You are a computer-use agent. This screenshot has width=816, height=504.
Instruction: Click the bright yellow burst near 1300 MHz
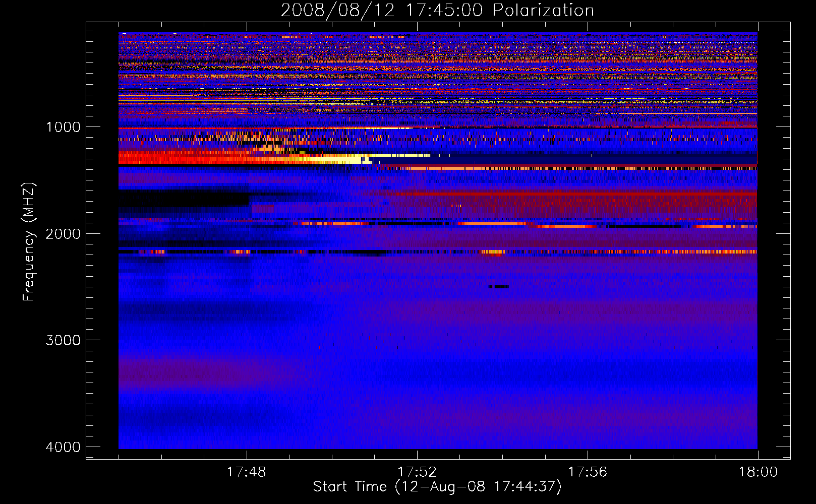(x=335, y=159)
